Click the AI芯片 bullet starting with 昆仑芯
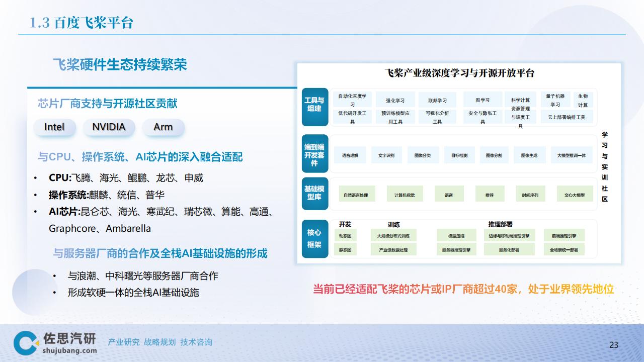Viewport: 644px width, 362px height. [161, 220]
